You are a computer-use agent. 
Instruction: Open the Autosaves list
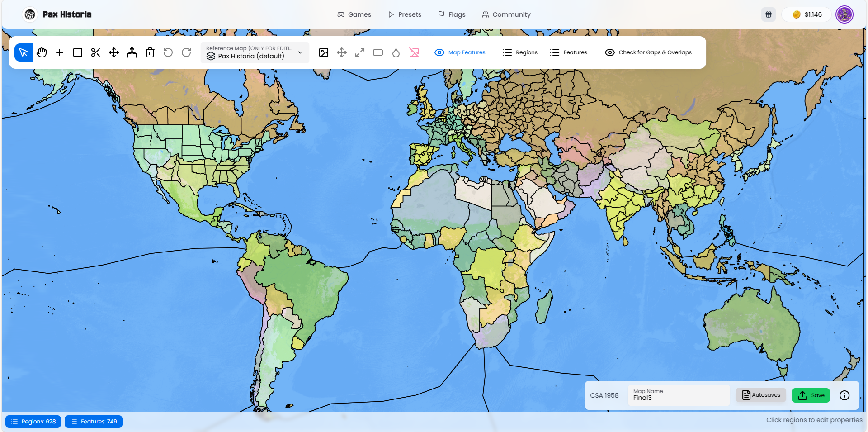click(x=761, y=395)
